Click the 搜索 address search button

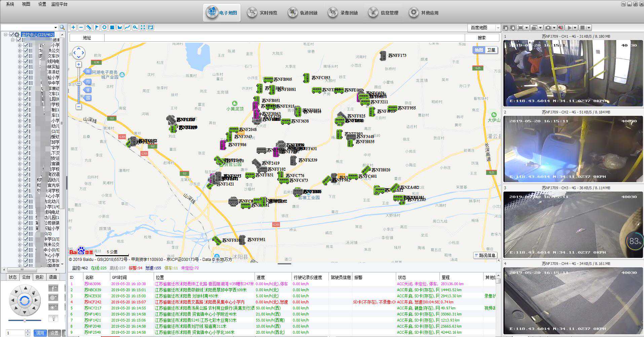click(482, 38)
